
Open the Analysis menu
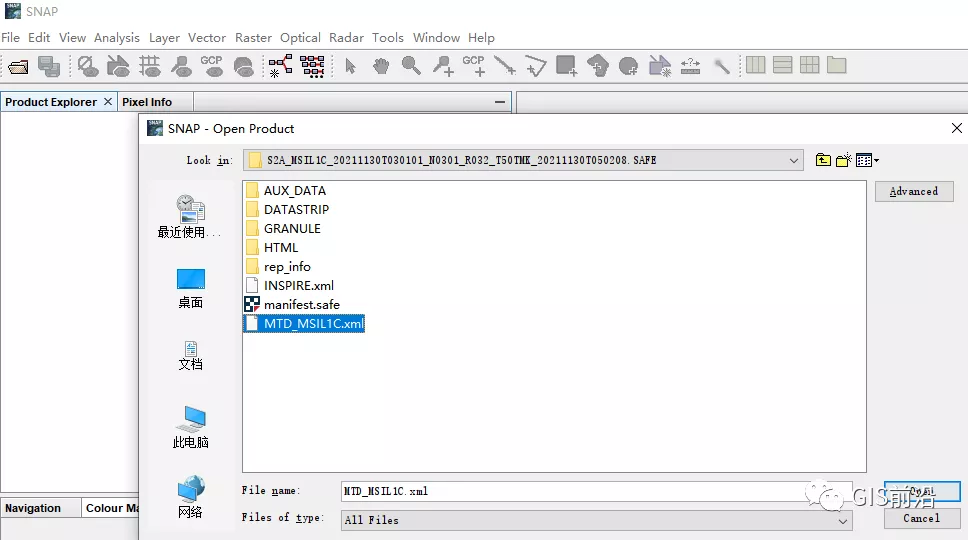pyautogui.click(x=117, y=38)
